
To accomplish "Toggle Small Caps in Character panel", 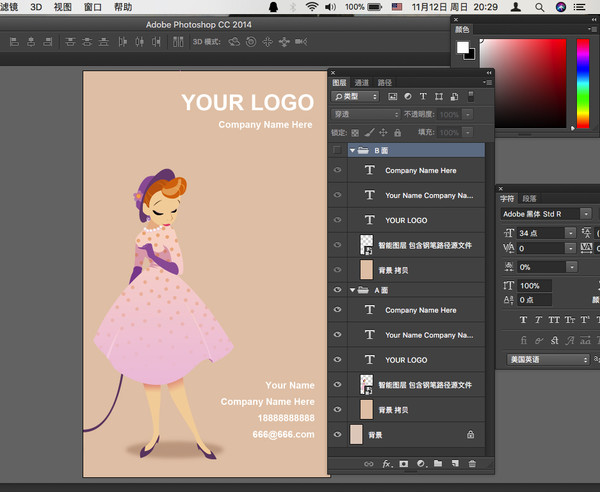I will [569, 319].
